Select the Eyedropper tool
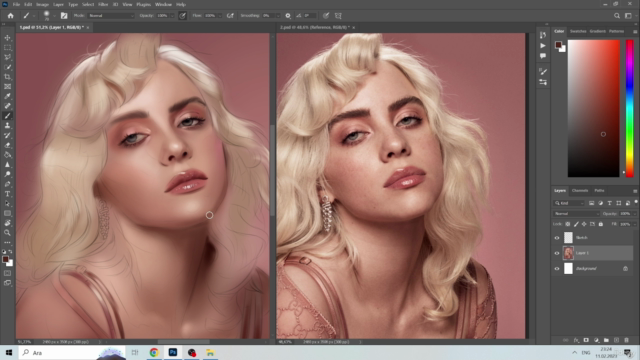This screenshot has height=360, width=640. pyautogui.click(x=7, y=96)
